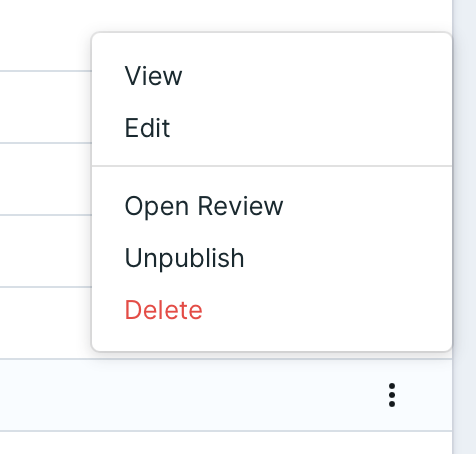Choose Edit in the context menu
476x454 pixels.
click(x=272, y=128)
